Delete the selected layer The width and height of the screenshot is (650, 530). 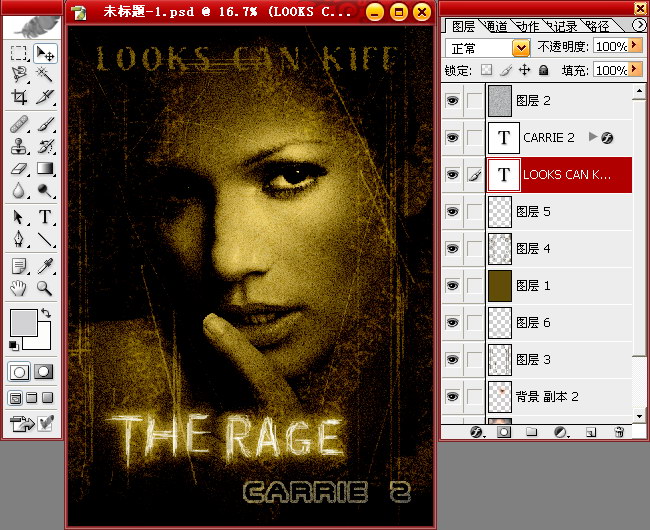click(x=619, y=432)
